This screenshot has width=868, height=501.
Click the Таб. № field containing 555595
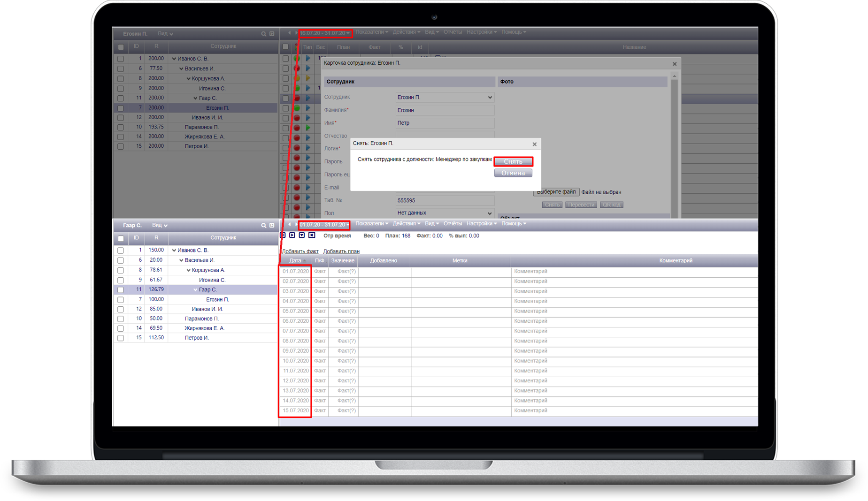pos(444,200)
